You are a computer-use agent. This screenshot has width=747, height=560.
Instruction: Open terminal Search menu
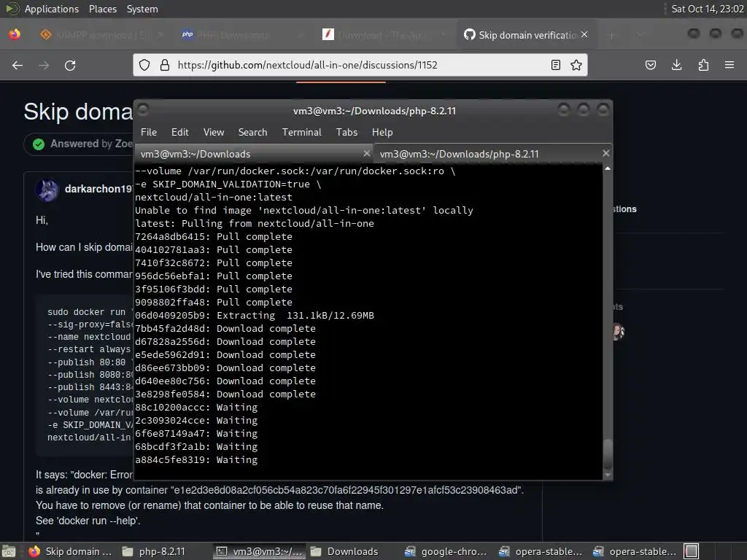point(252,133)
